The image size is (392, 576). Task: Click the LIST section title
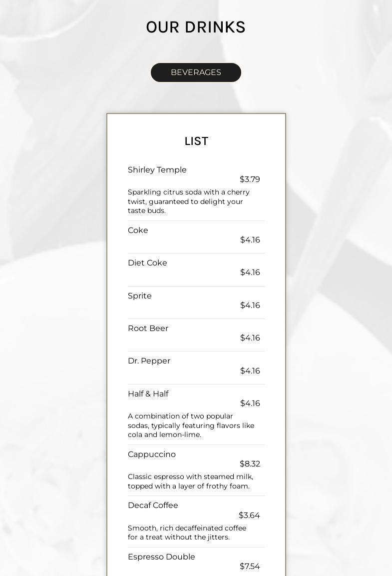196,141
